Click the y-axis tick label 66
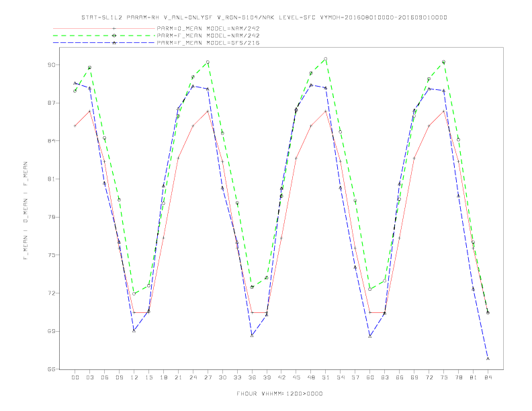 pyautogui.click(x=52, y=369)
